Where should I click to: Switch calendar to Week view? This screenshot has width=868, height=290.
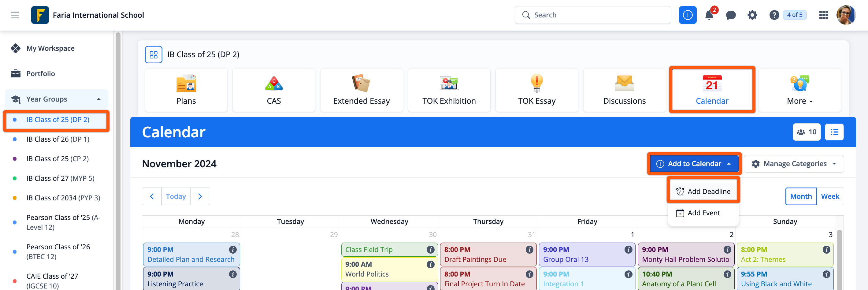830,196
